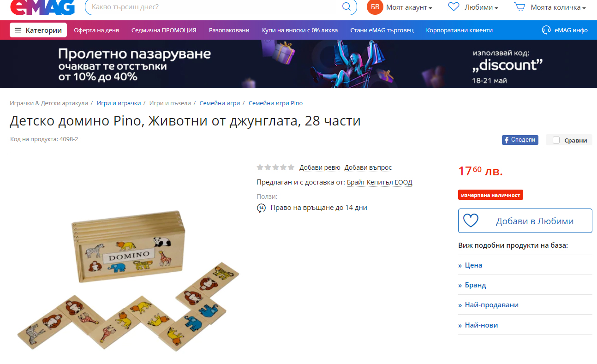Viewport: 597px width, 364px height.
Task: Open the Оферта на деня menu item
Action: pyautogui.click(x=96, y=30)
